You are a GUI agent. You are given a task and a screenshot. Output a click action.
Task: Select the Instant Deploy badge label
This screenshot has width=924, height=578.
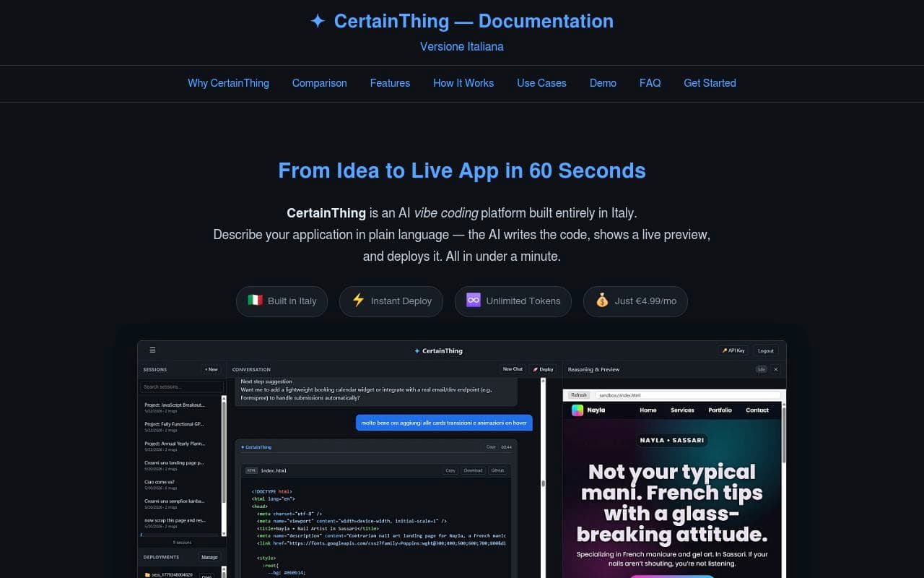coord(401,301)
